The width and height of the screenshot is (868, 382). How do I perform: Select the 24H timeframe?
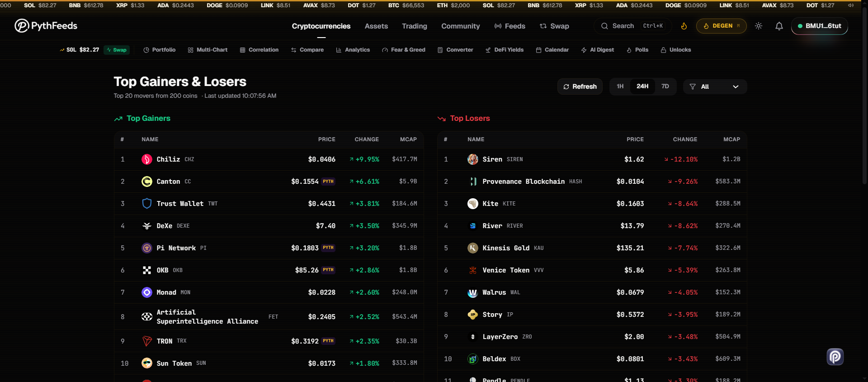point(642,86)
